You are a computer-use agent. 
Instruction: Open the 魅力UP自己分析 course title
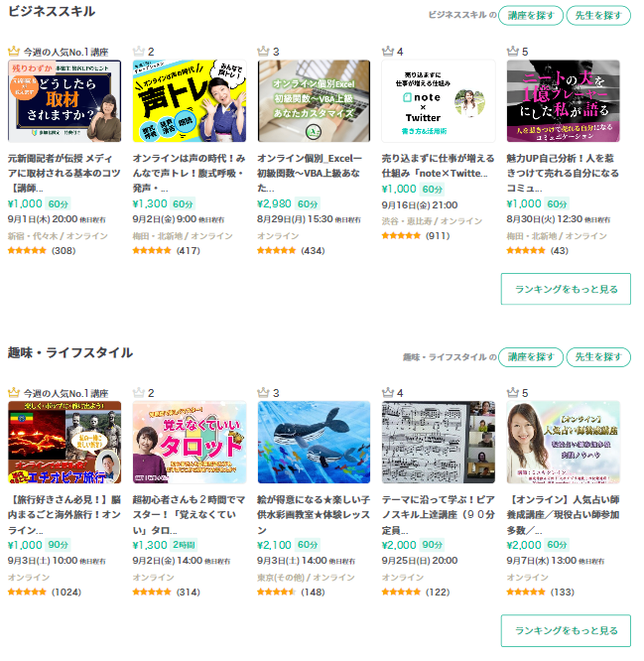563,174
